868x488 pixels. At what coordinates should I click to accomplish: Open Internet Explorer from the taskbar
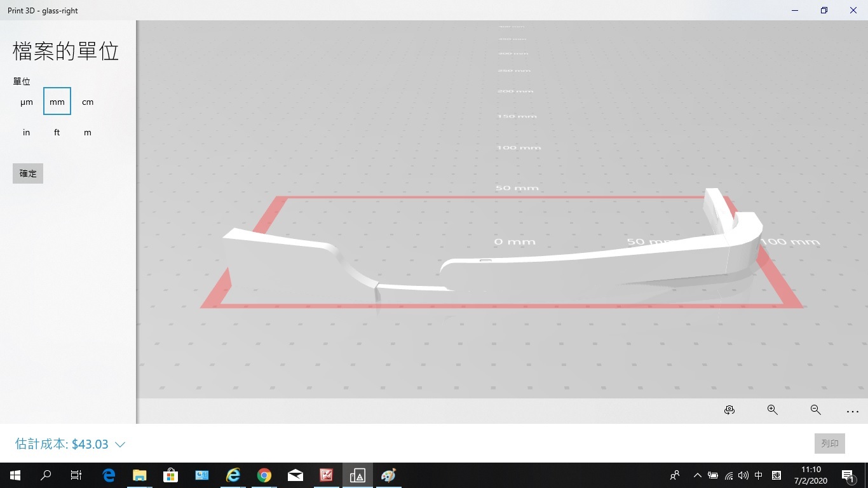[233, 475]
